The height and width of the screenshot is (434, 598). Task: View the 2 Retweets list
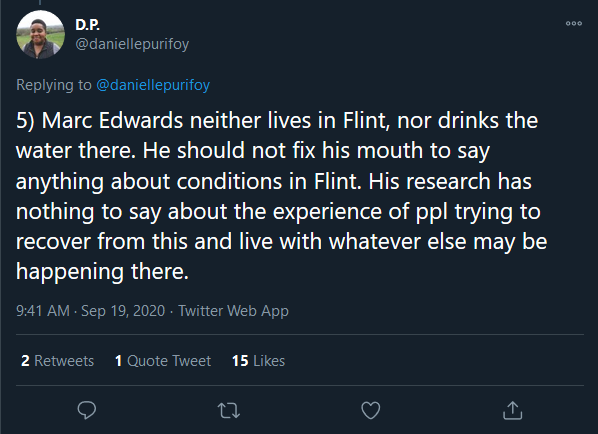coord(58,361)
